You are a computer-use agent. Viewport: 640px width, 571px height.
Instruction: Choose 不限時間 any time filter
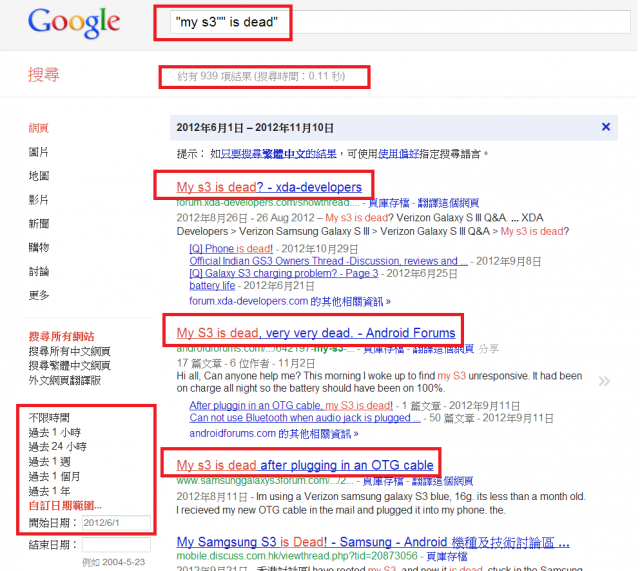[x=49, y=418]
